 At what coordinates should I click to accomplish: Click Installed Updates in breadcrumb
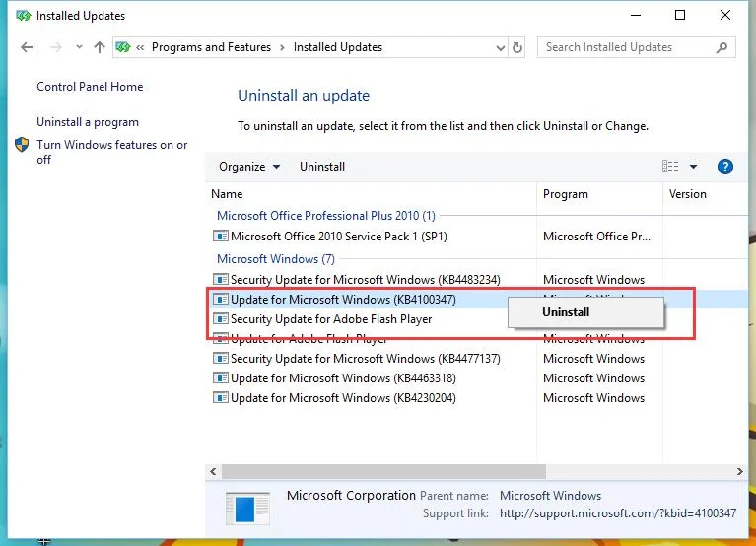(x=337, y=47)
